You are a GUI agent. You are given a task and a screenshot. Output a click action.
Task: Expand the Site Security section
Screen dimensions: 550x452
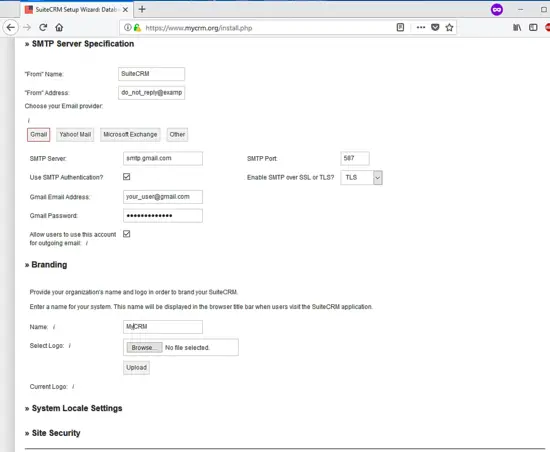coord(53,433)
